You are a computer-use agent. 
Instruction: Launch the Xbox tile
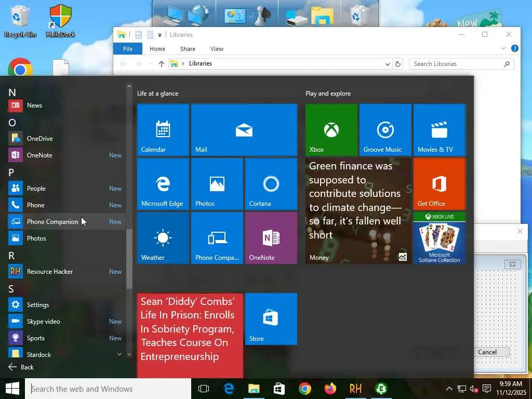pos(331,130)
